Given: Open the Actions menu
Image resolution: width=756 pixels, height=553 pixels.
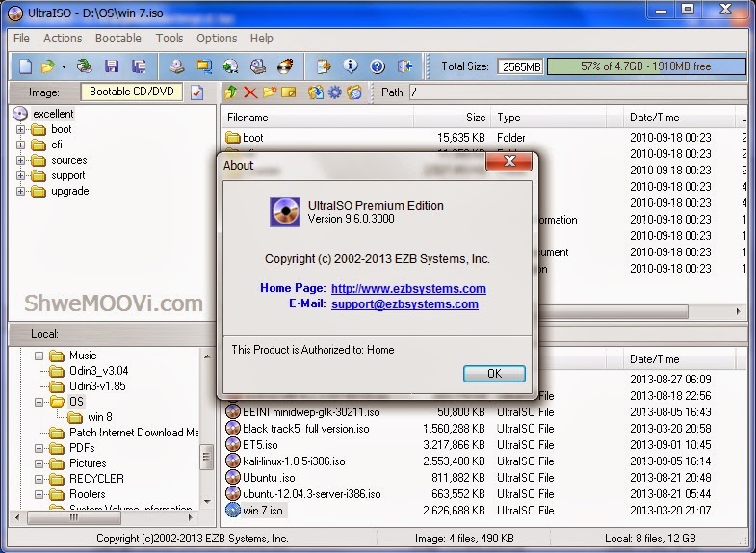Looking at the screenshot, I should pyautogui.click(x=63, y=39).
